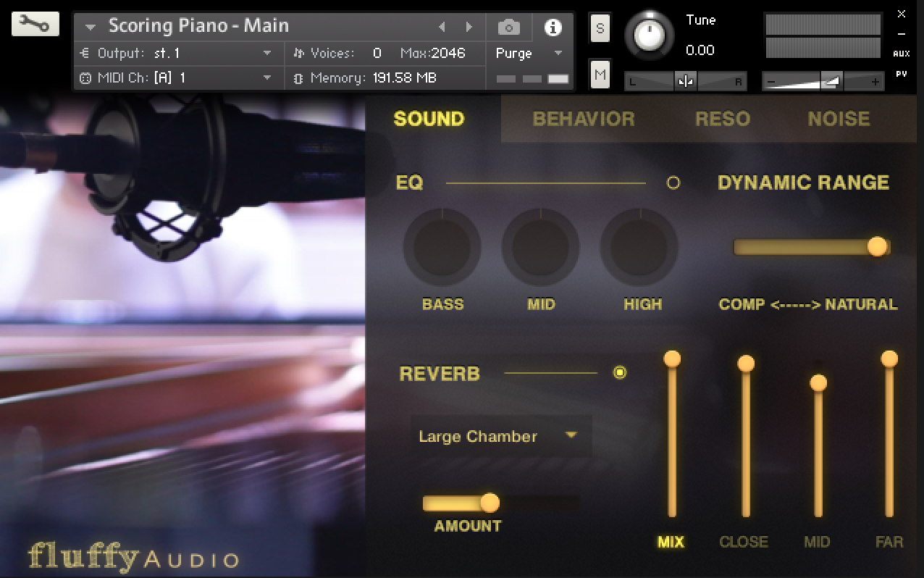Image resolution: width=924 pixels, height=578 pixels.
Task: Click the Max 2046 voices value
Action: (432, 53)
